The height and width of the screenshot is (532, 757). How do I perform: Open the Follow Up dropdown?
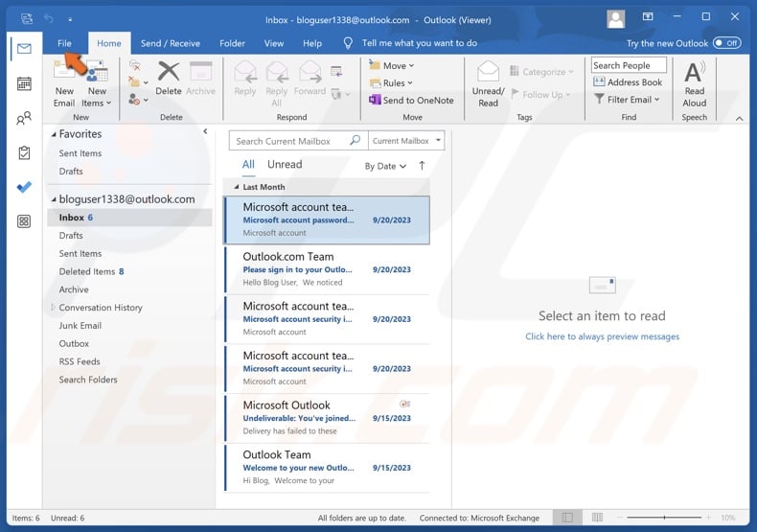(540, 94)
